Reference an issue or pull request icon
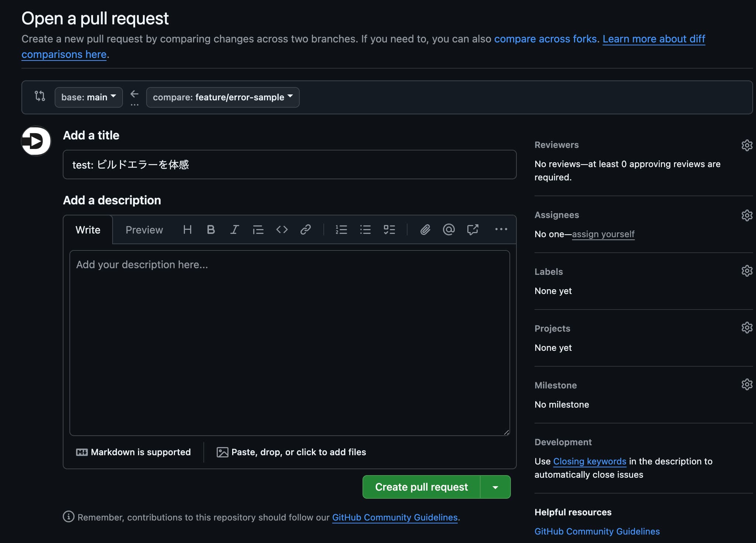This screenshot has height=543, width=756. click(472, 230)
